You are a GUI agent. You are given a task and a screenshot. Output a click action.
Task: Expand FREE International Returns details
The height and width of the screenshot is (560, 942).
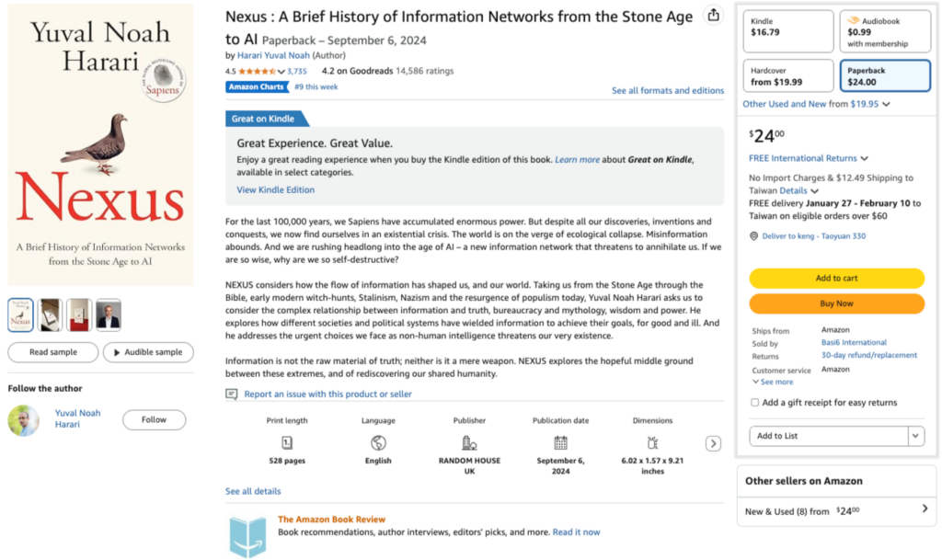865,158
